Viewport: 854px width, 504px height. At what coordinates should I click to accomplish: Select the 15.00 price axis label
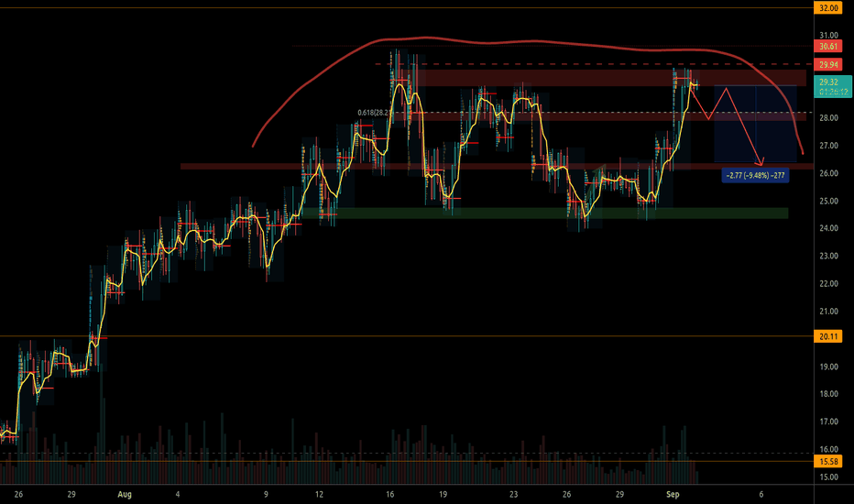(x=828, y=477)
